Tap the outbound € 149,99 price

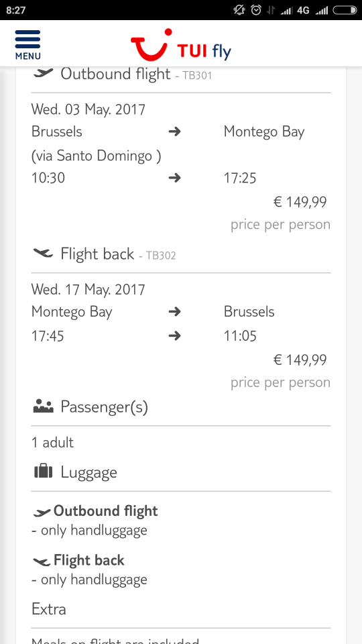click(x=300, y=202)
